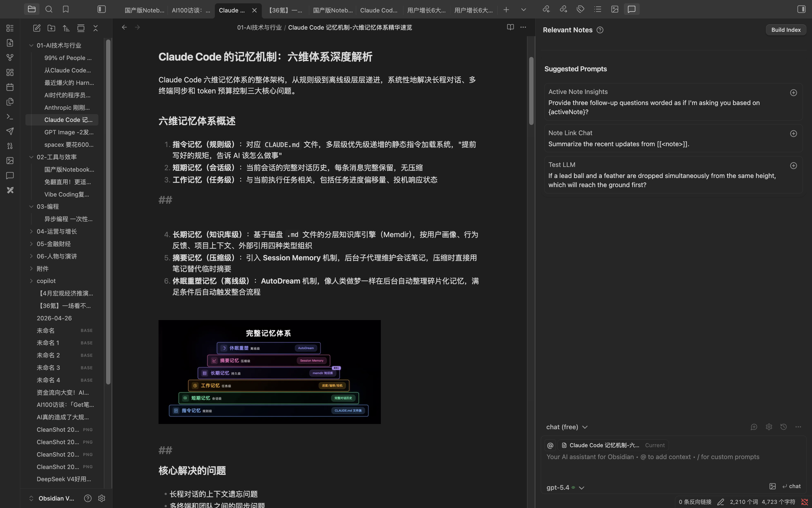Navigate back with the left arrow

coord(124,27)
